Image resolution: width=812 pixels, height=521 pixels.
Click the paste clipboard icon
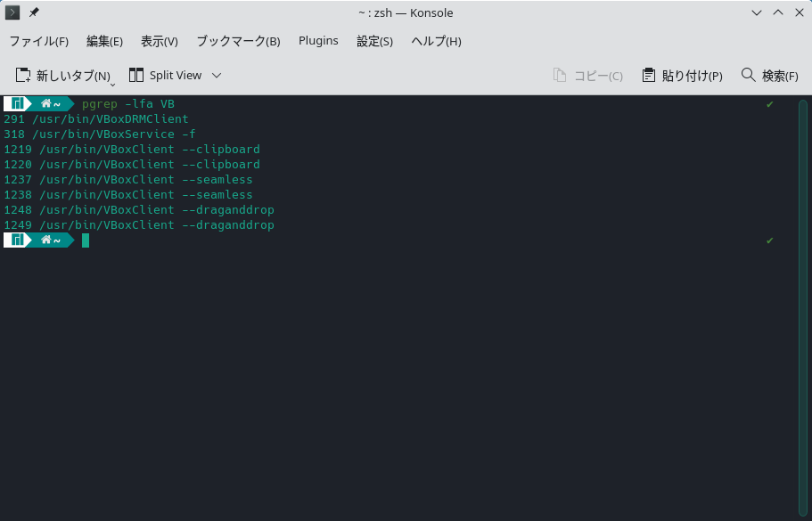[649, 75]
